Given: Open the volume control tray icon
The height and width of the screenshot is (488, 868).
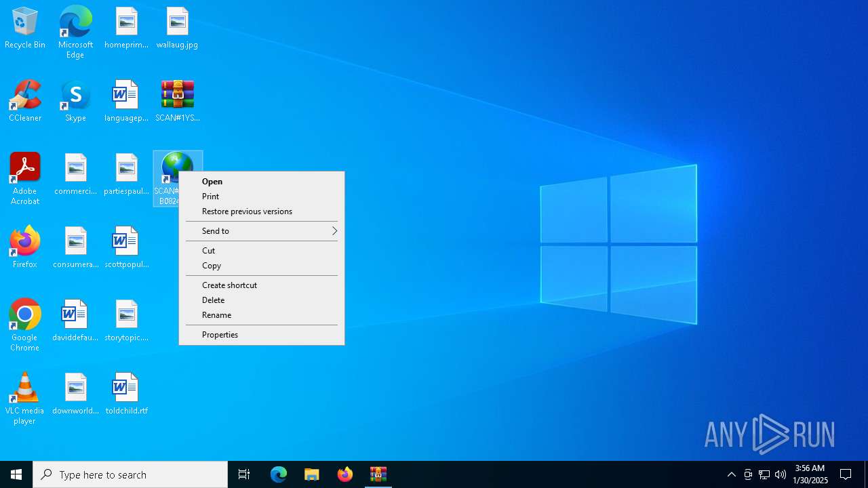Looking at the screenshot, I should click(781, 474).
